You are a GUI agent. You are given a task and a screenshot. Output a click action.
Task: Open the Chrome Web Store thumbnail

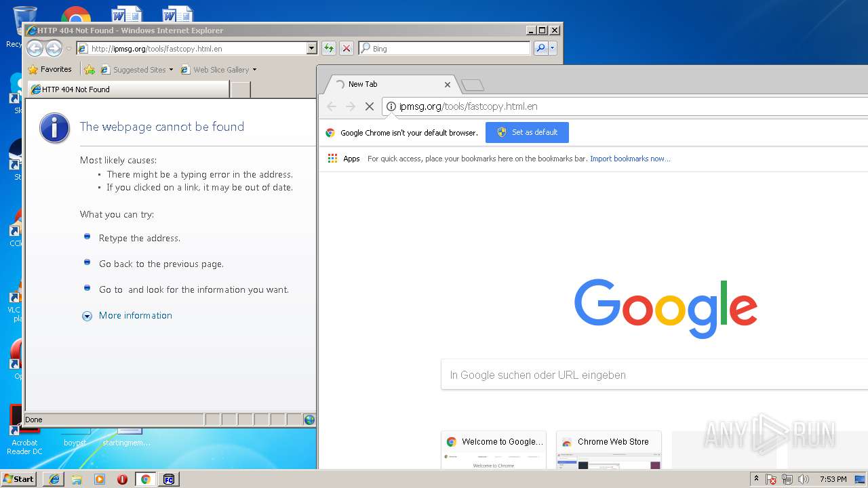609,449
